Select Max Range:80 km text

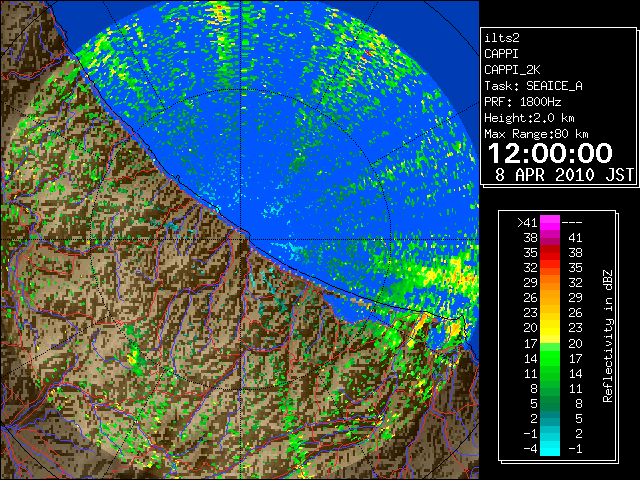[x=536, y=134]
